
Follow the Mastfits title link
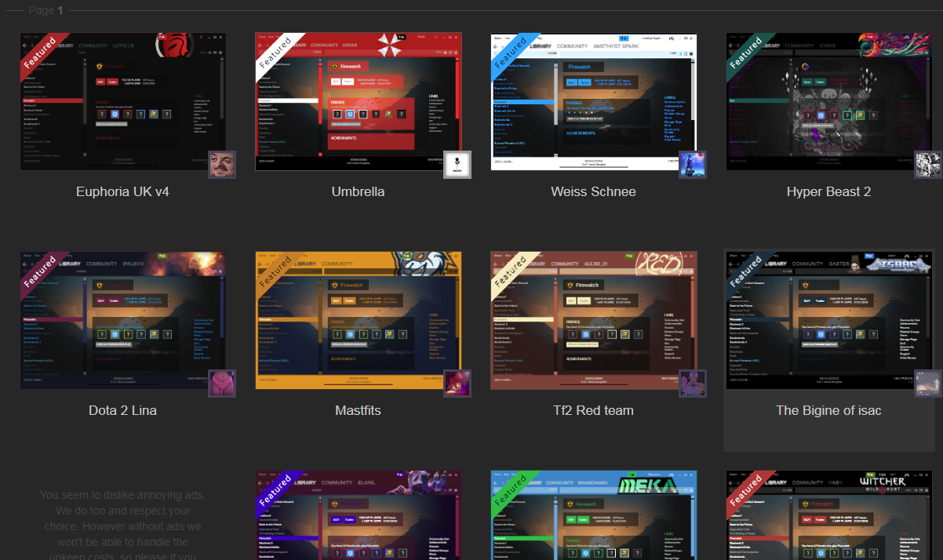click(x=359, y=410)
